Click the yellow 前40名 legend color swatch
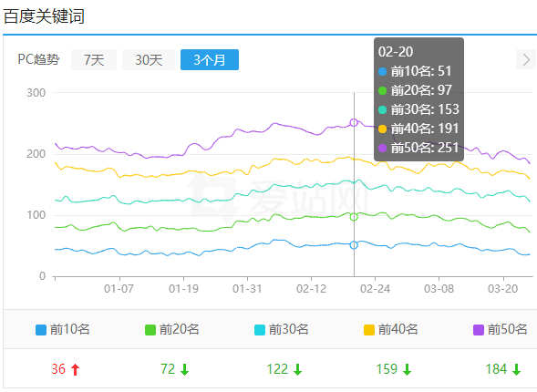Image resolution: width=537 pixels, height=392 pixels. pos(369,330)
